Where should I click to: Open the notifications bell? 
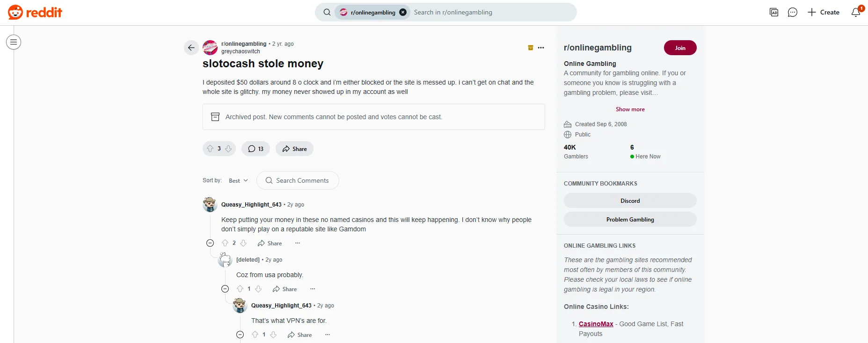tap(855, 12)
